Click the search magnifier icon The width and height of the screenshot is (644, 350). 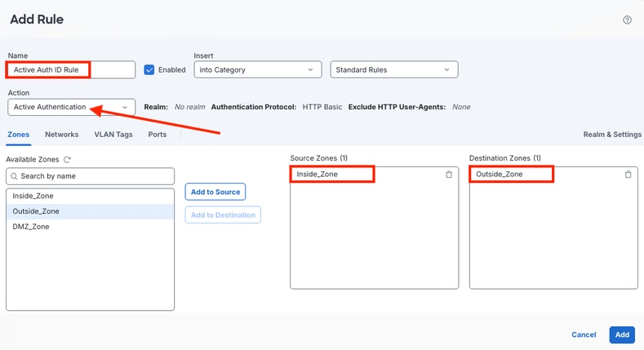tap(14, 176)
